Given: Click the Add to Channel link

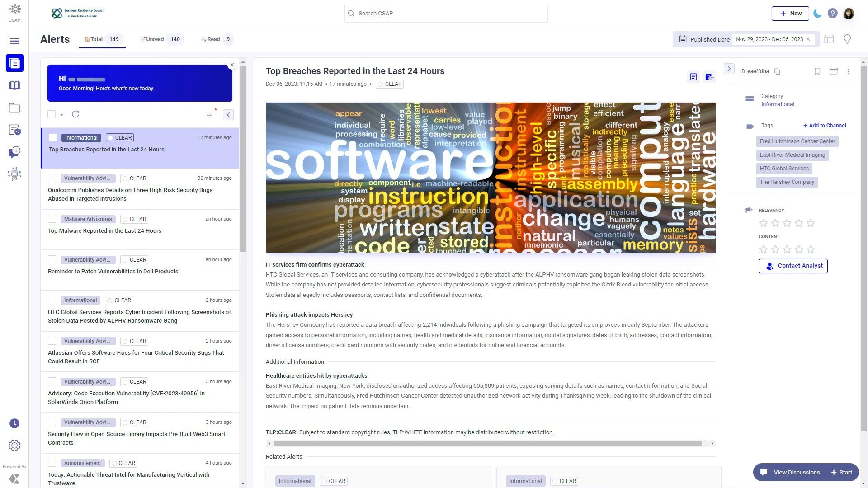Looking at the screenshot, I should [825, 126].
